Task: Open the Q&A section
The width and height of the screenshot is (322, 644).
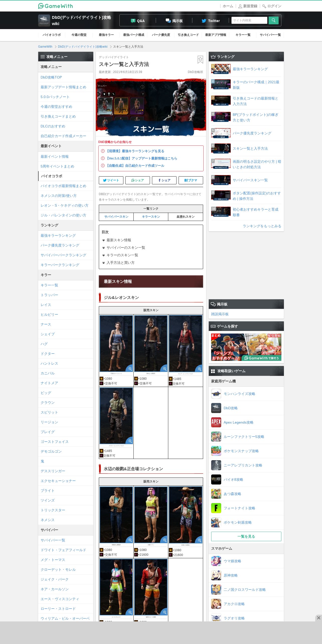Action: 138,21
